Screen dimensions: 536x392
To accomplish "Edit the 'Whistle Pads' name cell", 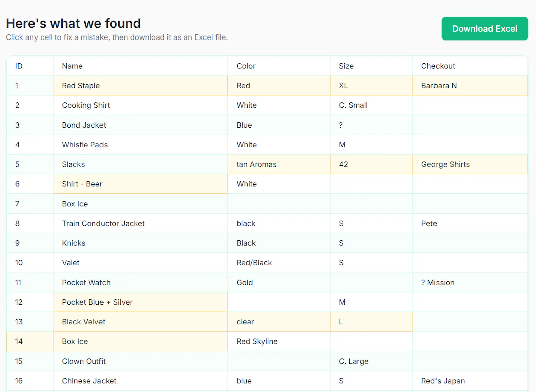I will (140, 145).
